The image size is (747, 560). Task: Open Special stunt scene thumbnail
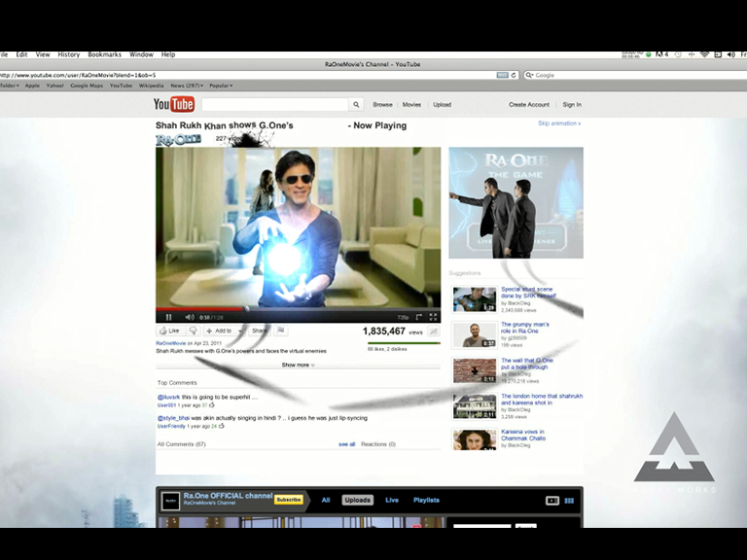(475, 299)
